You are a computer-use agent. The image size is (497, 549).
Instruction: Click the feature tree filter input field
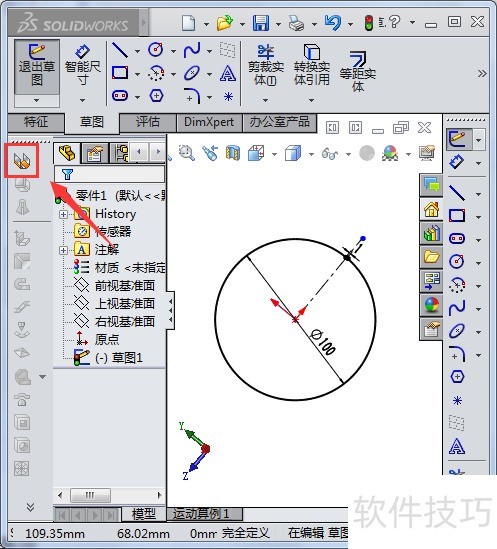109,174
